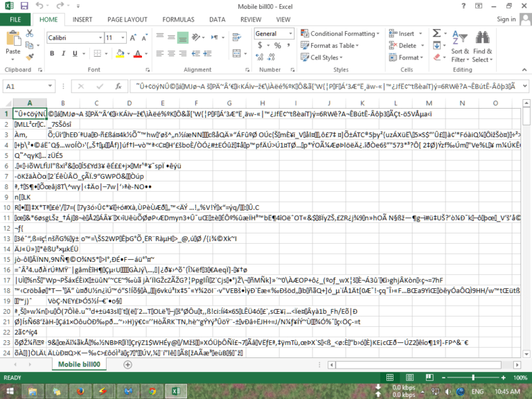This screenshot has height=399, width=532.
Task: Click the Paste icon
Action: pos(13,38)
